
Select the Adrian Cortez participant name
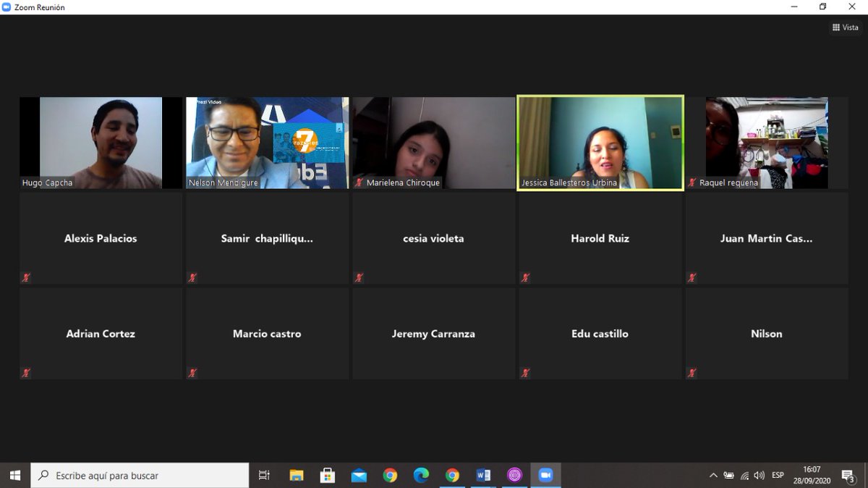click(101, 334)
